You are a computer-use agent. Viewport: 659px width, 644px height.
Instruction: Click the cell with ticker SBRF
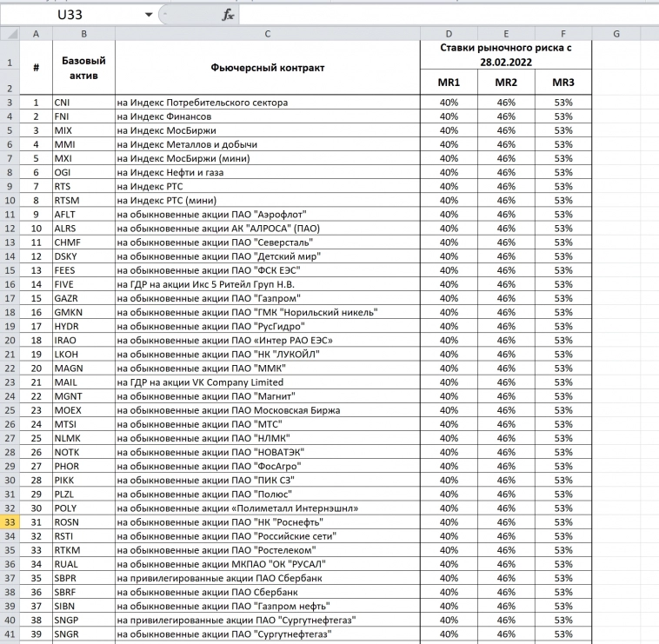click(83, 591)
